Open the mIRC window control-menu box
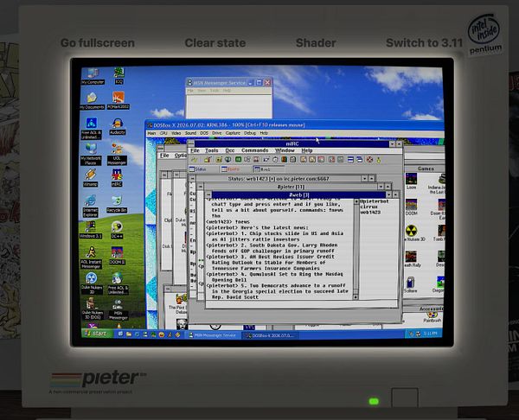 pyautogui.click(x=191, y=143)
